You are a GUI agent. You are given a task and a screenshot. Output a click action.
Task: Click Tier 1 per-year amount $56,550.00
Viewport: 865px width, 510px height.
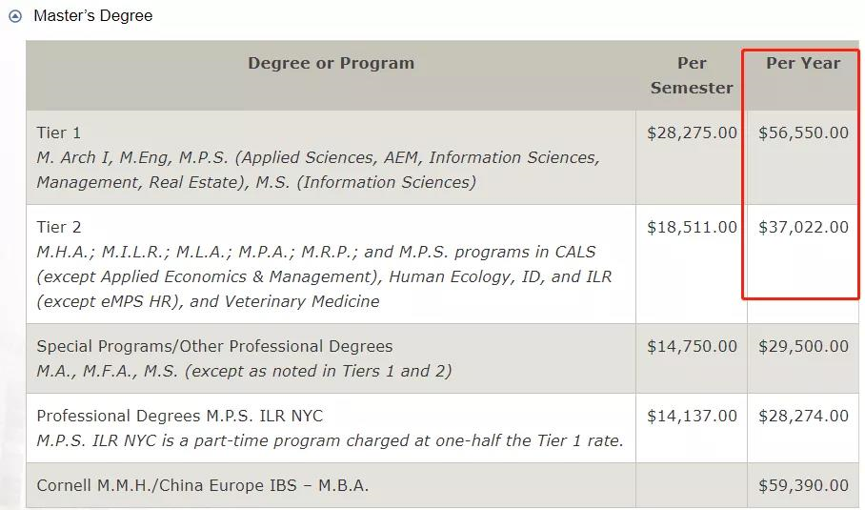click(x=803, y=132)
